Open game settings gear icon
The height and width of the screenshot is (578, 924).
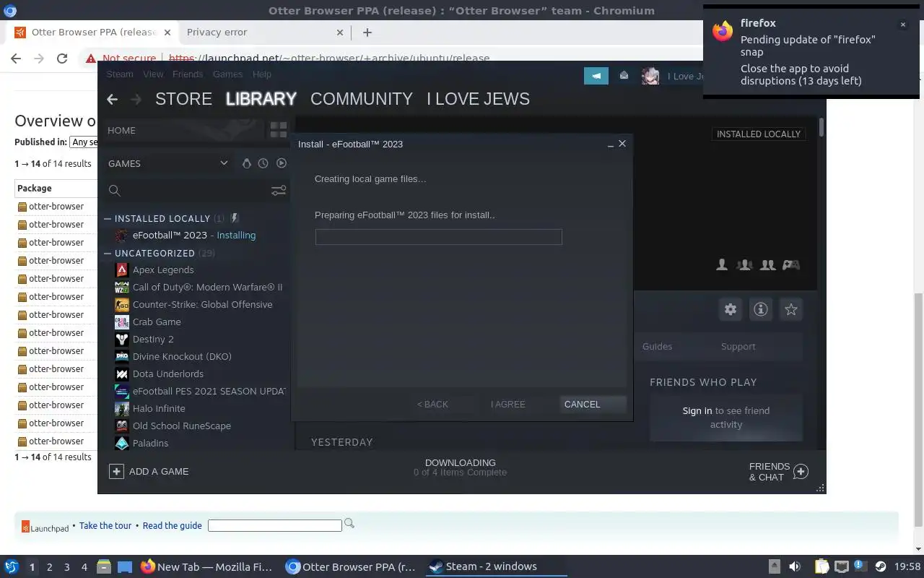pos(731,309)
